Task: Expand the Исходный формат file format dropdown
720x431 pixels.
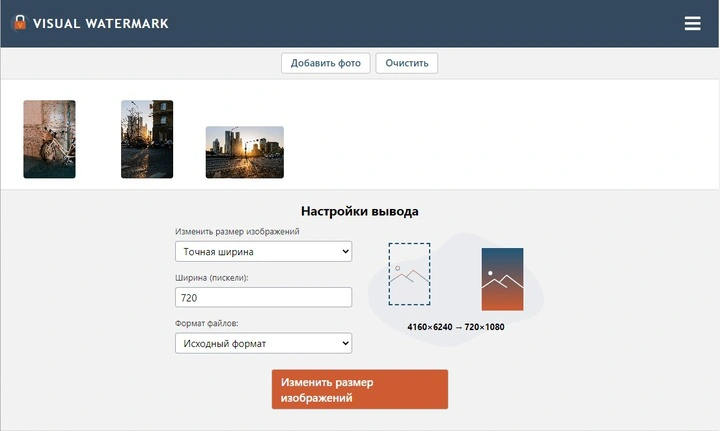Action: point(262,343)
